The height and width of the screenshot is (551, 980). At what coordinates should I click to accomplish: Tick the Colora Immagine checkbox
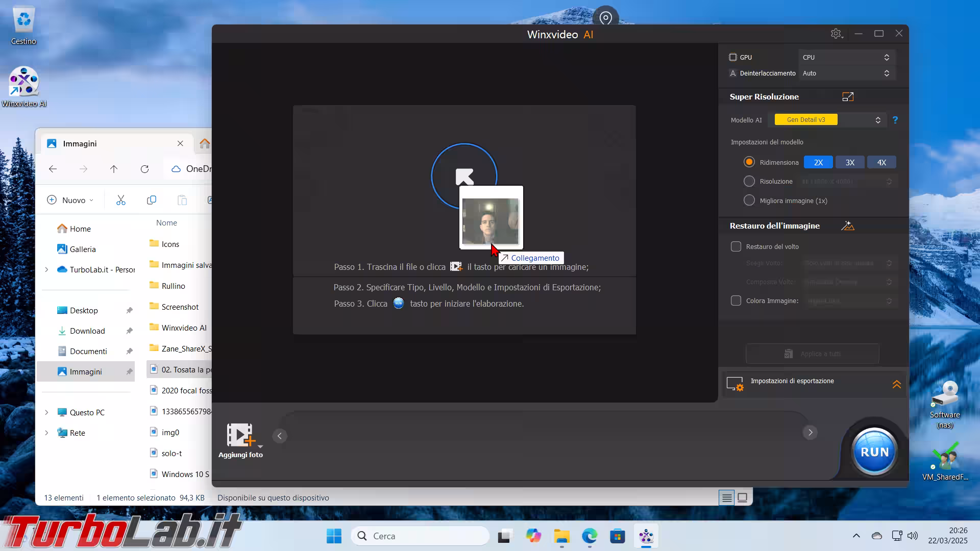click(x=736, y=301)
